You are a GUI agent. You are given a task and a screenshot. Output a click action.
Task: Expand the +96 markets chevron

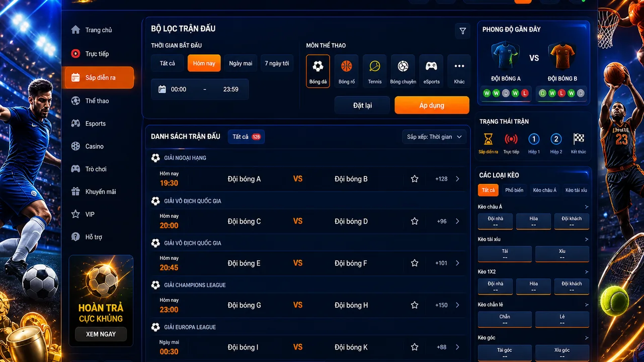(x=457, y=221)
